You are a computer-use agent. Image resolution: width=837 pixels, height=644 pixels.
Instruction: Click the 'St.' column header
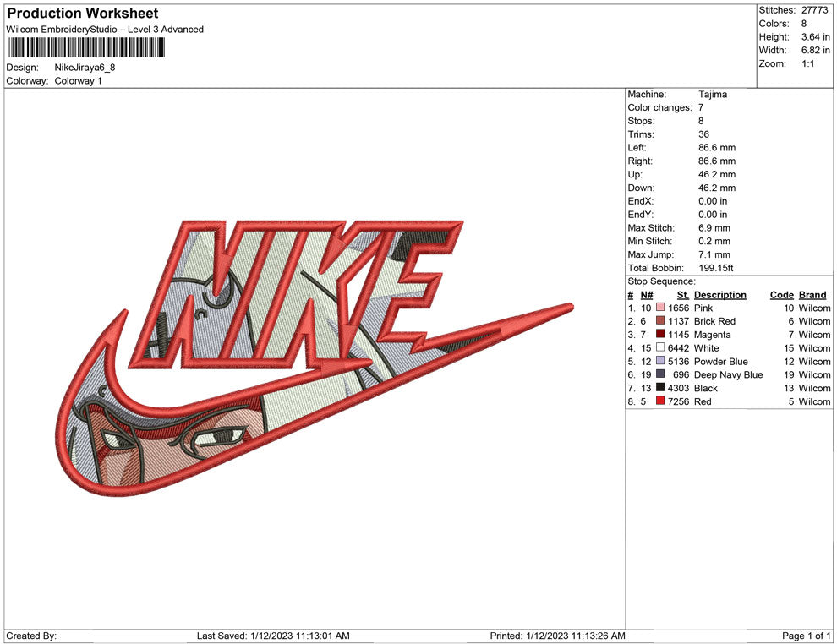click(683, 294)
